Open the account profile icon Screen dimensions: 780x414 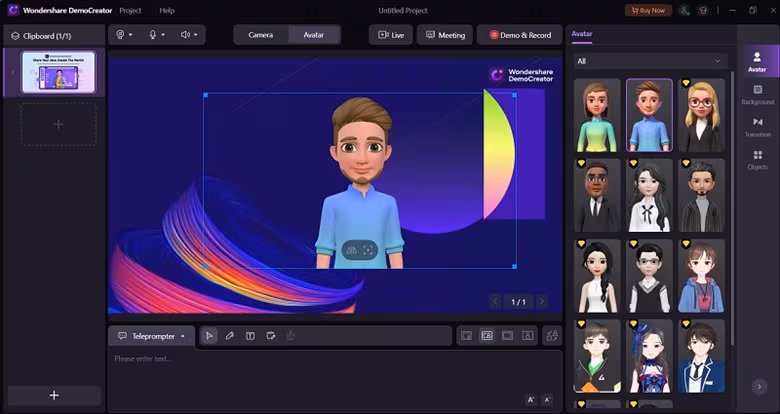click(x=685, y=10)
